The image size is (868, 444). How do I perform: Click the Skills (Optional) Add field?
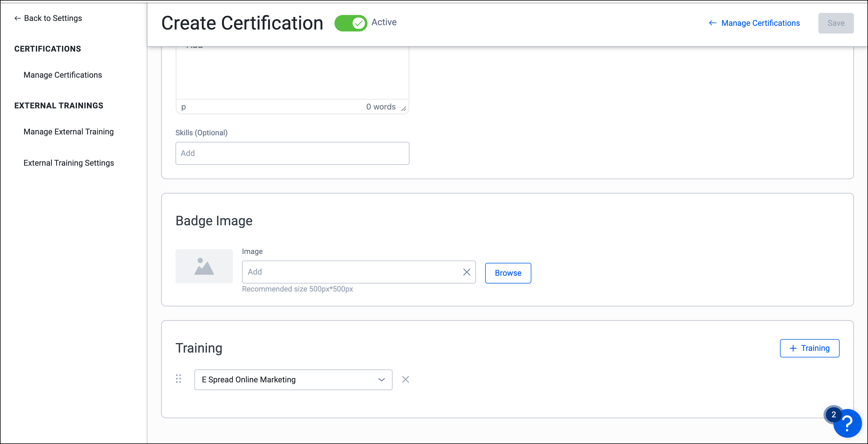pos(292,153)
